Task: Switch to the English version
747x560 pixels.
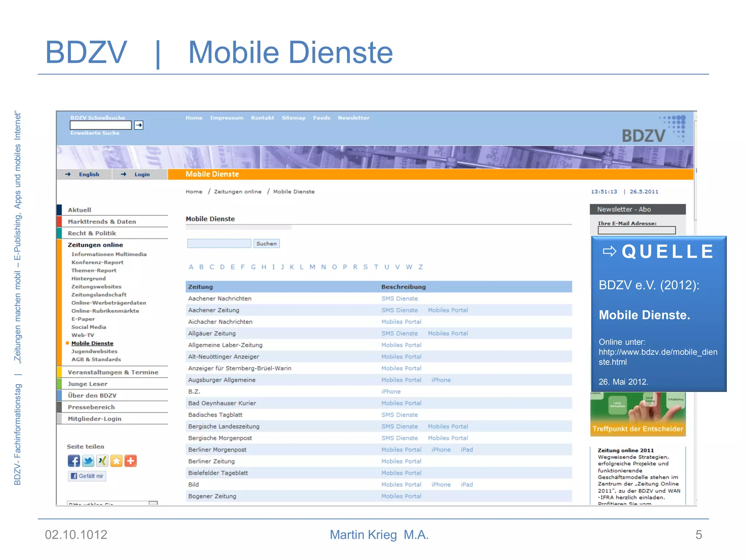Action: [89, 174]
